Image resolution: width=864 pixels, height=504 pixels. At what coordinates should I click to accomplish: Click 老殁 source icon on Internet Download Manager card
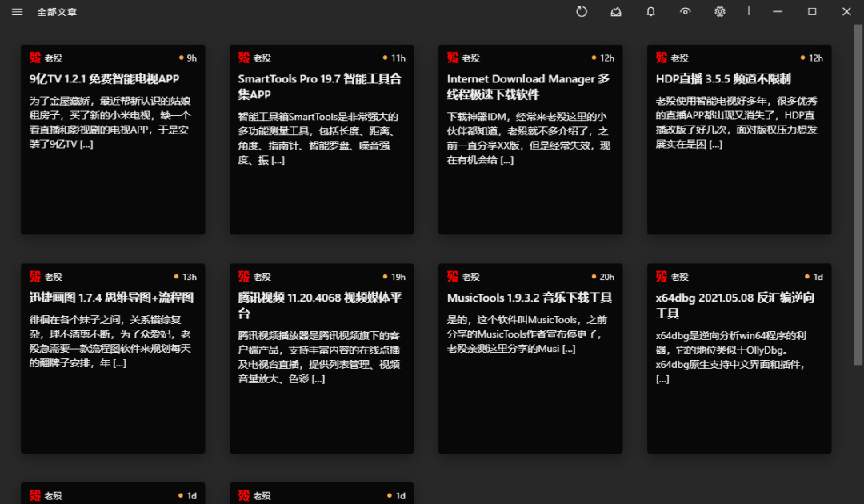453,58
